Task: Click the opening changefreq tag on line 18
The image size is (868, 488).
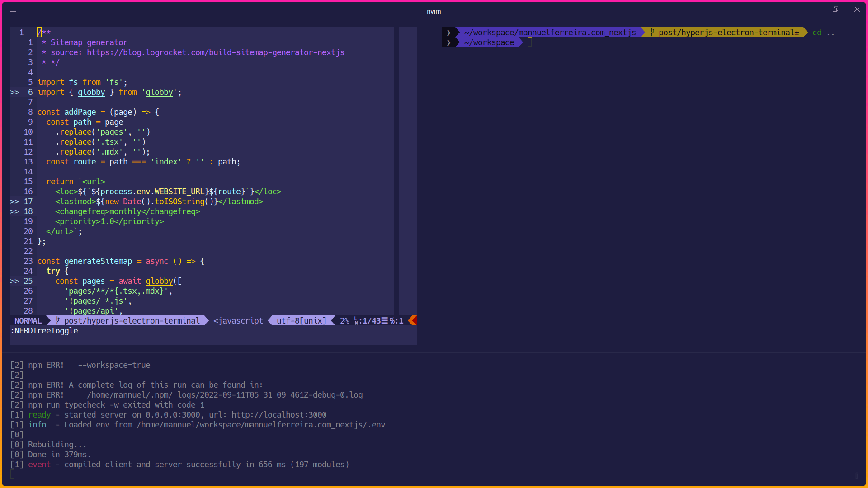Action: click(82, 211)
